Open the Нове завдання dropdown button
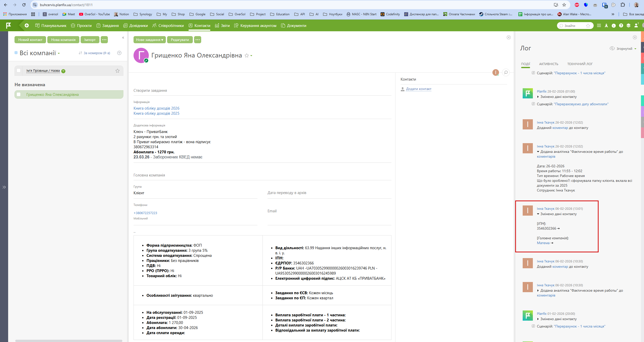The image size is (644, 342). [149, 40]
